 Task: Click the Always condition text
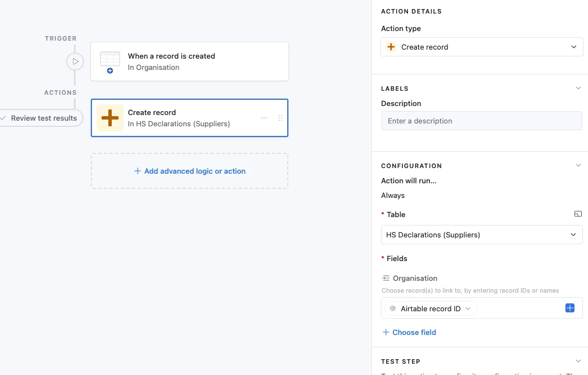pos(393,195)
